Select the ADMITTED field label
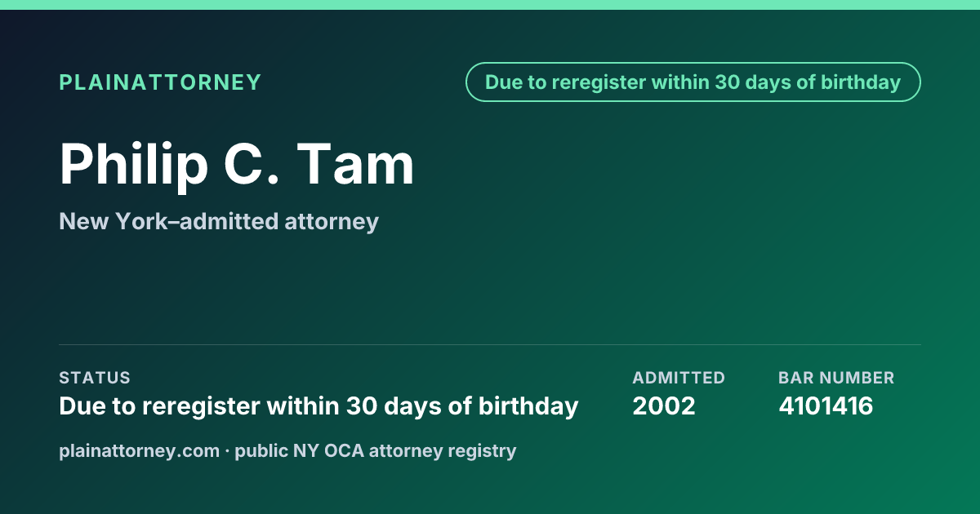Image resolution: width=980 pixels, height=514 pixels. click(679, 378)
